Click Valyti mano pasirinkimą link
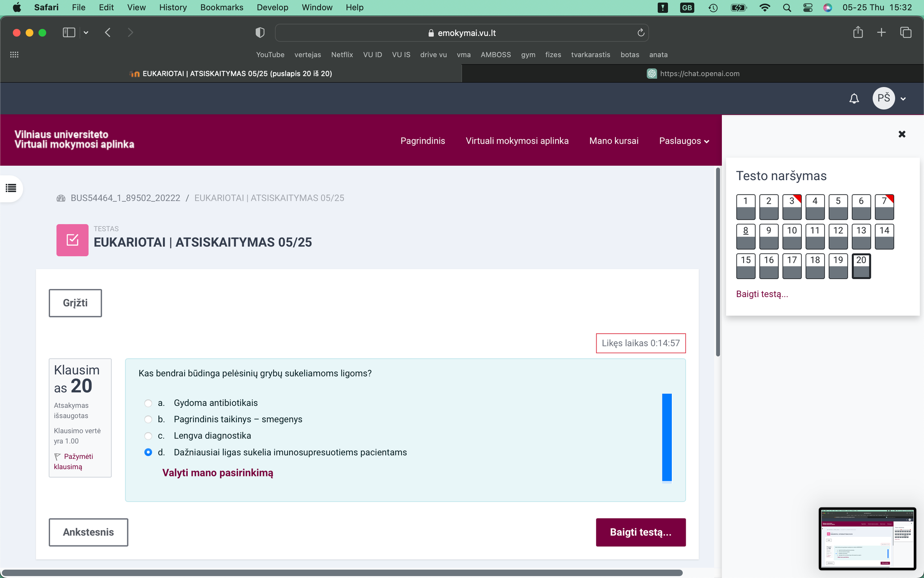The image size is (924, 578). [x=217, y=473]
